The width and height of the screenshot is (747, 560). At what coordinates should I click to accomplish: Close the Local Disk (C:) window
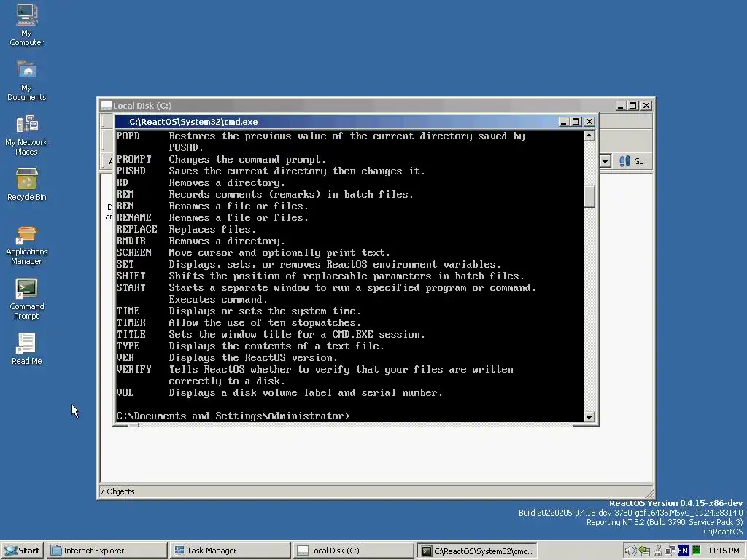(x=646, y=106)
